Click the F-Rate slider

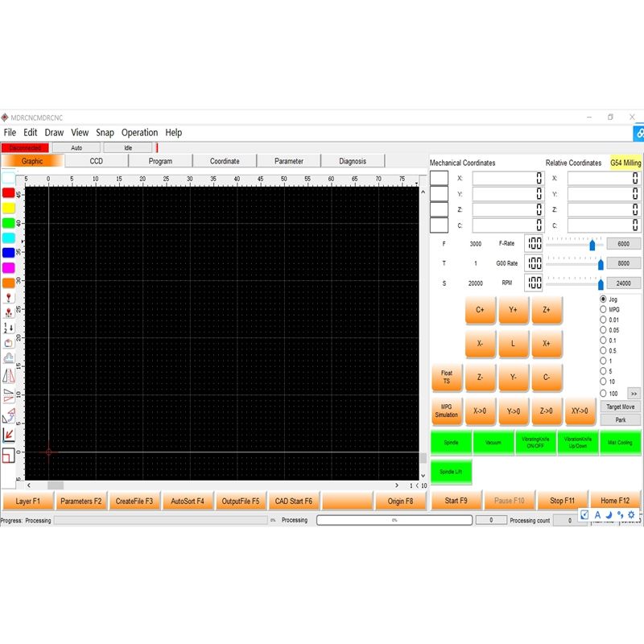coord(575,244)
